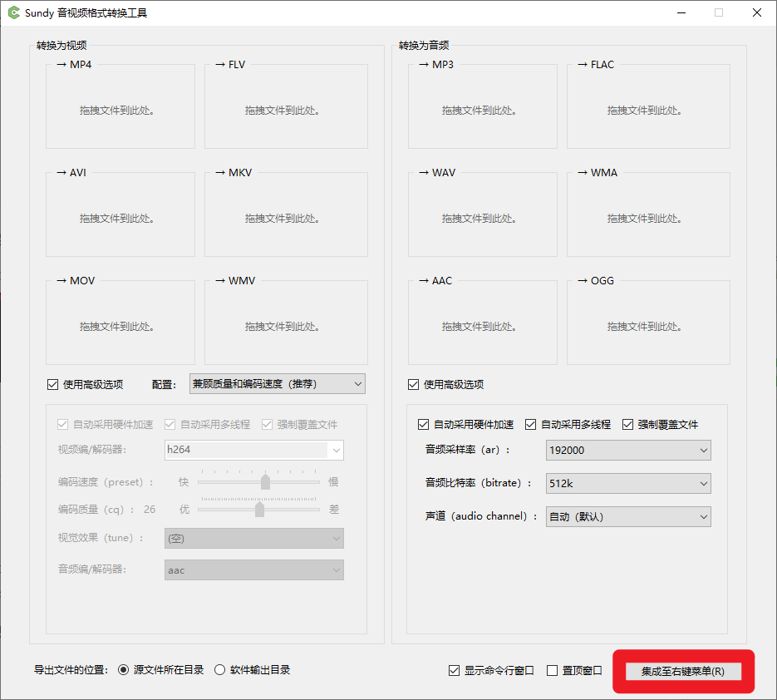This screenshot has width=777, height=700.
Task: Open the 配置 preset dropdown
Action: click(x=277, y=383)
